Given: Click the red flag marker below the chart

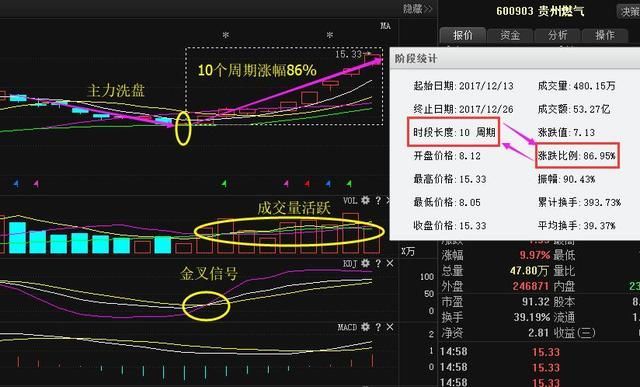Looking at the screenshot, I should 307,184.
